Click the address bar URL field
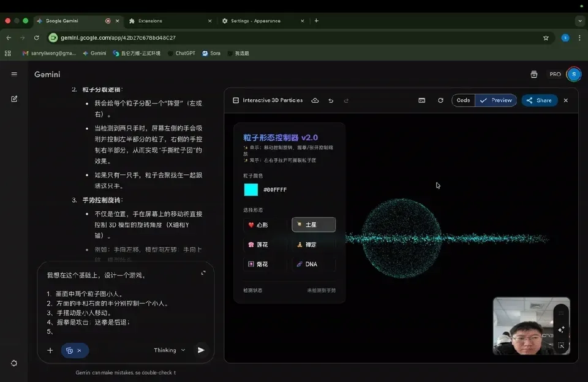 point(300,38)
